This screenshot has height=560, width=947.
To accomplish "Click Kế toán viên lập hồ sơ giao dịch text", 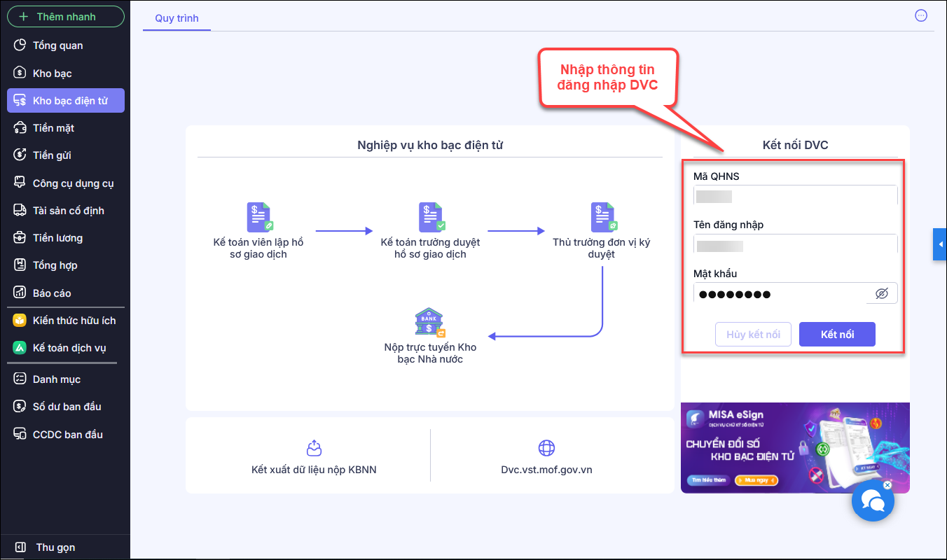I will coord(258,248).
